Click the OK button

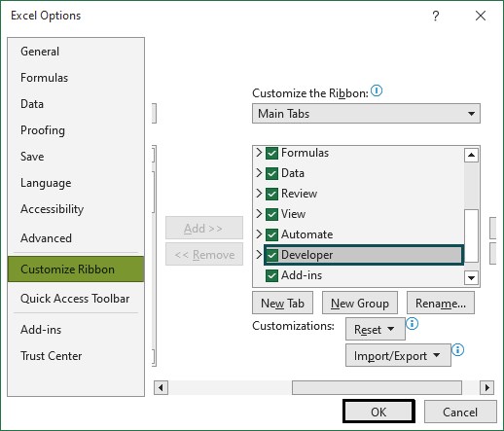[378, 412]
